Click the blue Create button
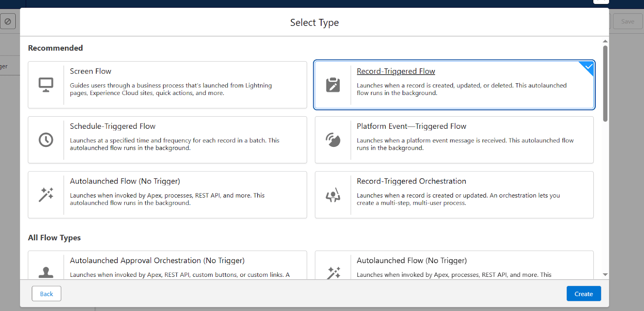This screenshot has height=311, width=644. (x=584, y=294)
